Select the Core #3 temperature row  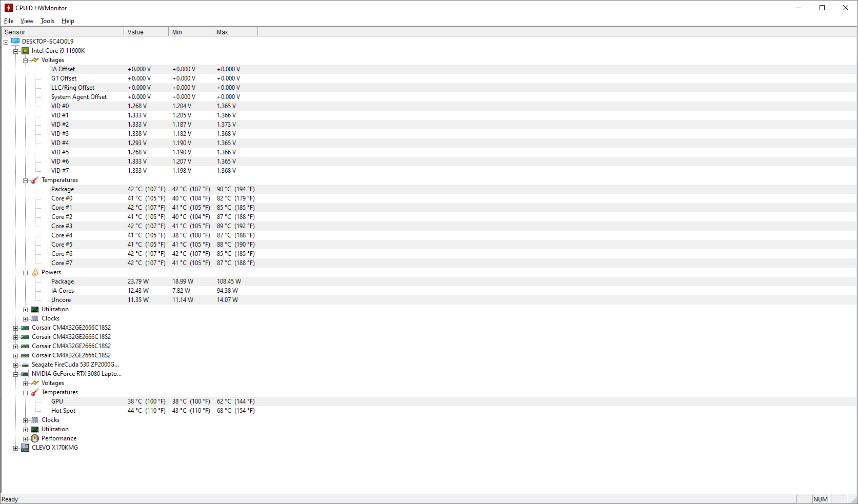click(x=429, y=226)
